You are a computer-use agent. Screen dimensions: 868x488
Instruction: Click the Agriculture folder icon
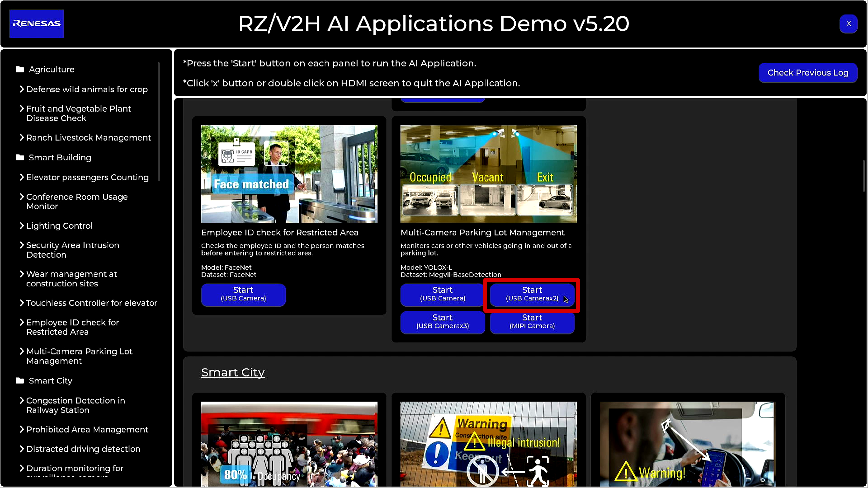point(20,69)
